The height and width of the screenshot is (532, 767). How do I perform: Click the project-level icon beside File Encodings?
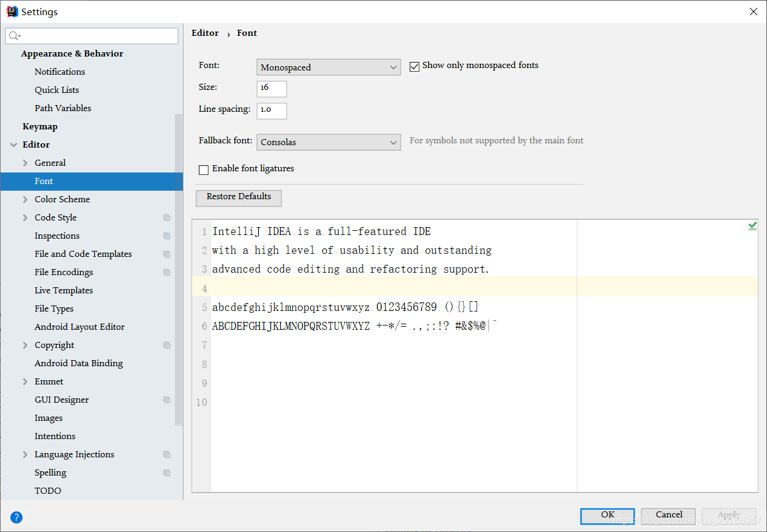coord(167,272)
